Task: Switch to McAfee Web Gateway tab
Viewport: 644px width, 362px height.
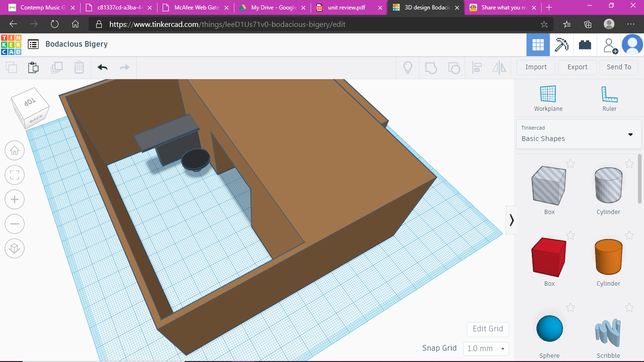Action: pyautogui.click(x=196, y=8)
